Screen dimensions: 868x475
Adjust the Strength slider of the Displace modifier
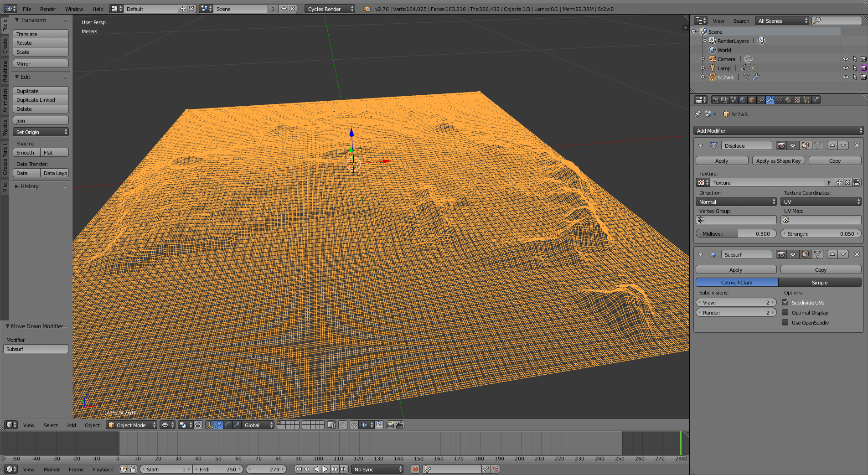tap(821, 233)
